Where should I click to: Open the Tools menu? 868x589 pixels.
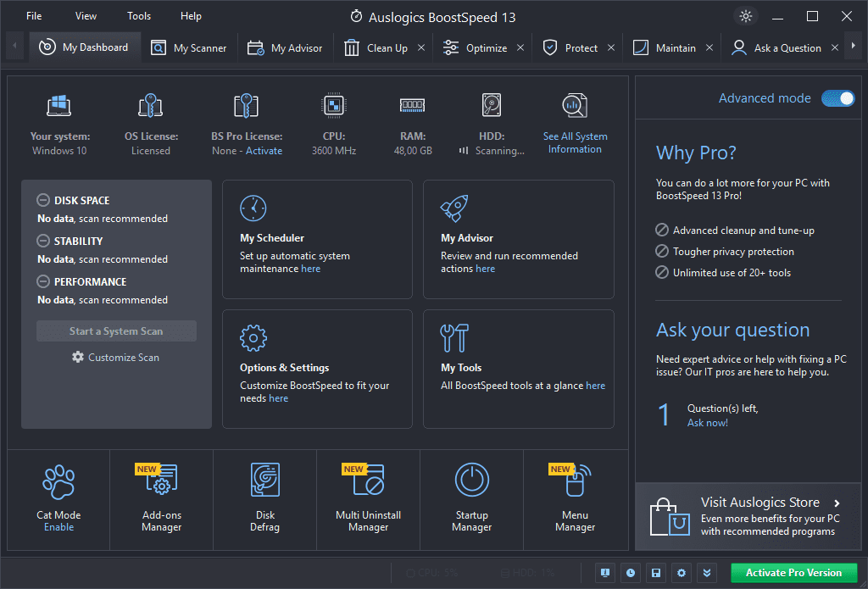[x=139, y=16]
